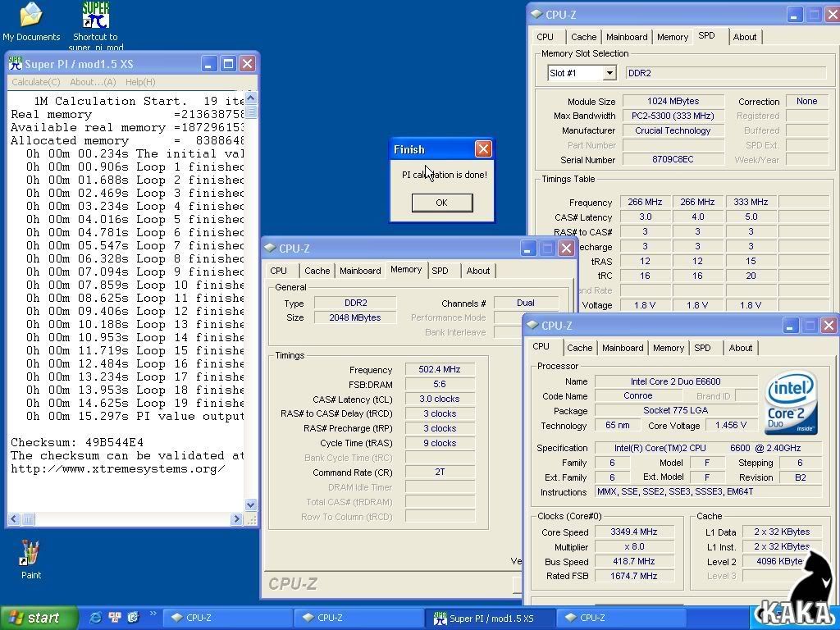Switch to CPU tab in SPD CPU-Z window
Viewport: 840px width, 630px height.
(x=546, y=37)
